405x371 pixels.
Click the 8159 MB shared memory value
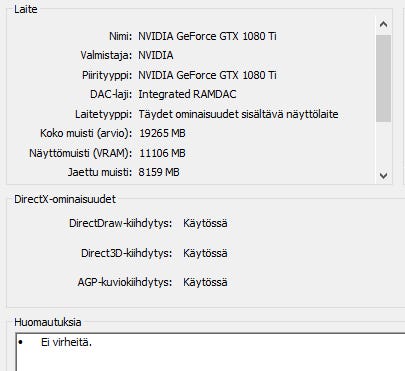pos(159,172)
